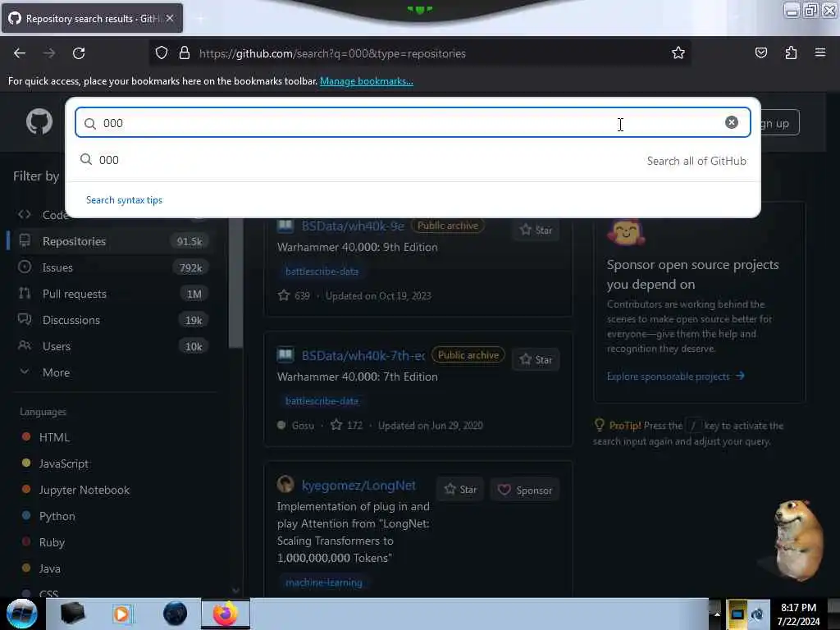
Task: Click the sidebar scrollbar thumb
Action: pos(235,283)
